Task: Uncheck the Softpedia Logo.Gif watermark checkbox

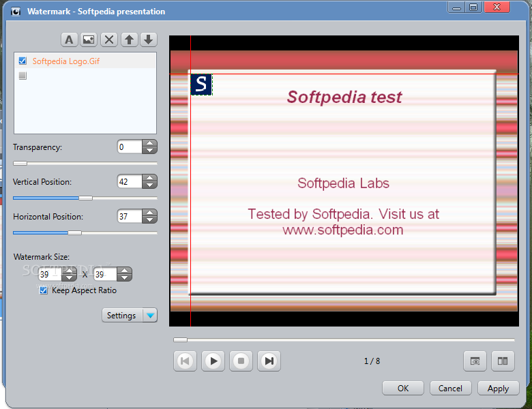Action: click(x=23, y=61)
